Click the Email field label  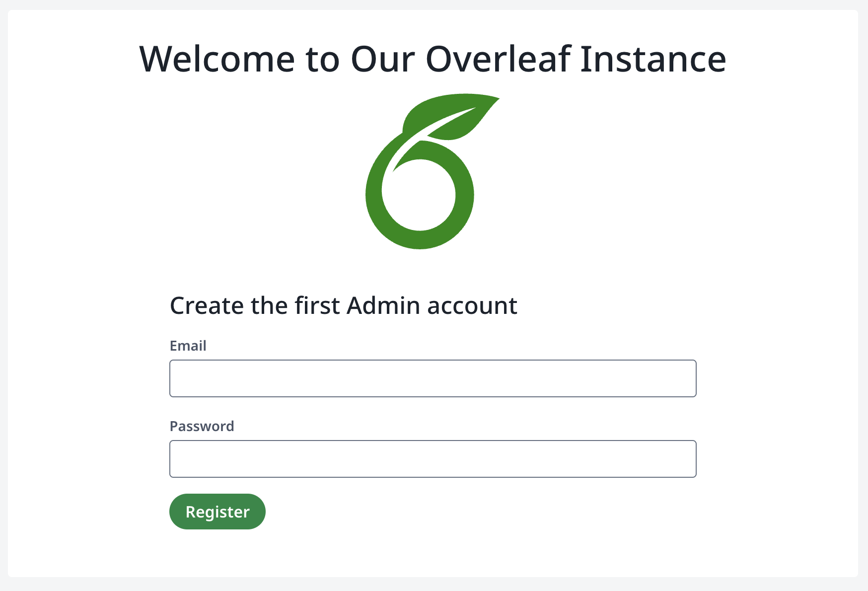(188, 346)
